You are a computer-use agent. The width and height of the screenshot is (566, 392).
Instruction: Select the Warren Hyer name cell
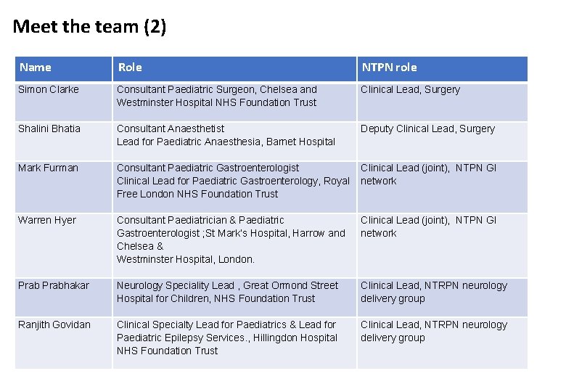point(64,245)
